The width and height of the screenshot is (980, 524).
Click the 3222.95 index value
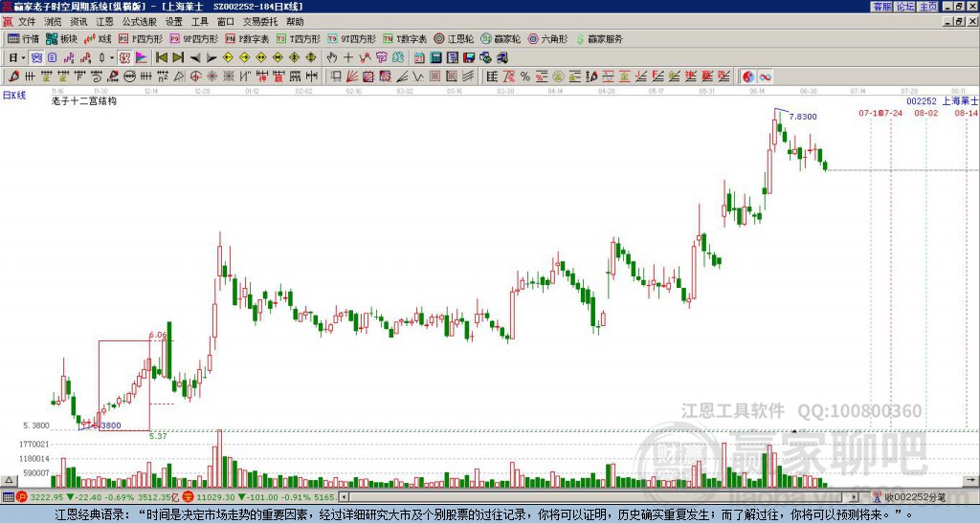tap(47, 497)
